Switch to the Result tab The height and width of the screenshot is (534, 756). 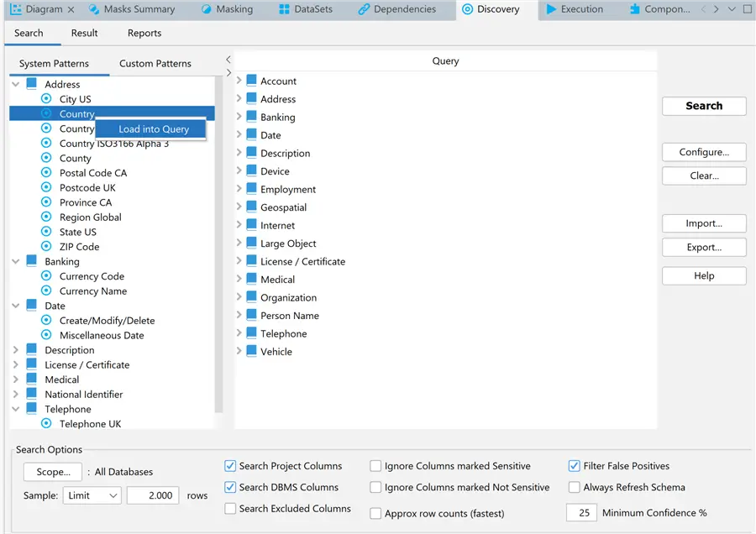pyautogui.click(x=84, y=33)
